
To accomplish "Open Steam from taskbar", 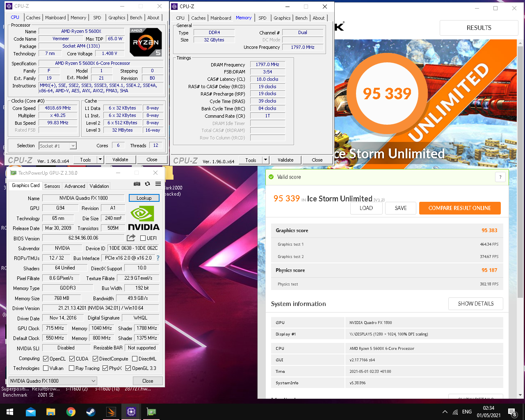I will click(x=91, y=412).
